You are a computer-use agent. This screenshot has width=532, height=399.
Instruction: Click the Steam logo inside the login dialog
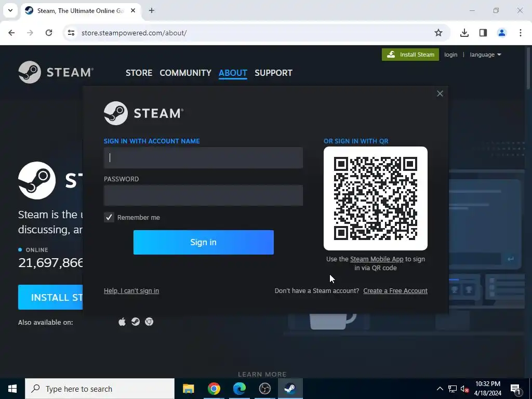[143, 113]
